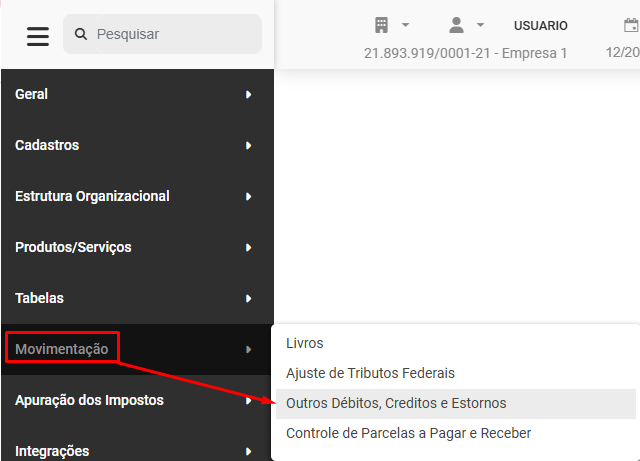The width and height of the screenshot is (640, 461).
Task: Open the Tabelas menu
Action: pyautogui.click(x=137, y=298)
